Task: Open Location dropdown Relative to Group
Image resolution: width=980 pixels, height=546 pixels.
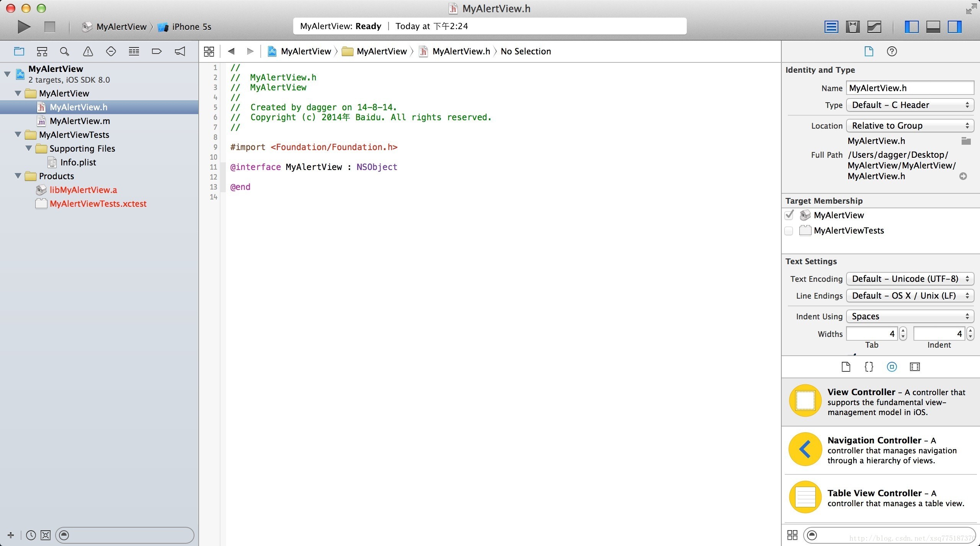Action: click(910, 126)
